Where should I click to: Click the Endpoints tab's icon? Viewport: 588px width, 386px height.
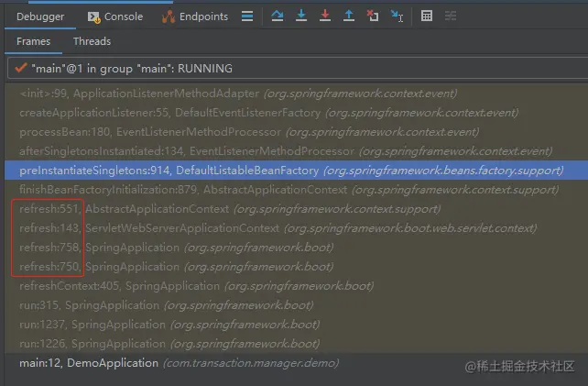pos(169,17)
